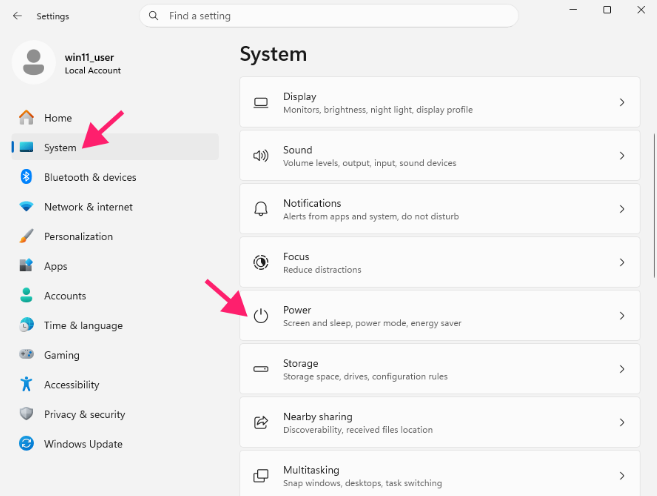
Task: Expand Nearby sharing row chevron
Action: point(622,422)
